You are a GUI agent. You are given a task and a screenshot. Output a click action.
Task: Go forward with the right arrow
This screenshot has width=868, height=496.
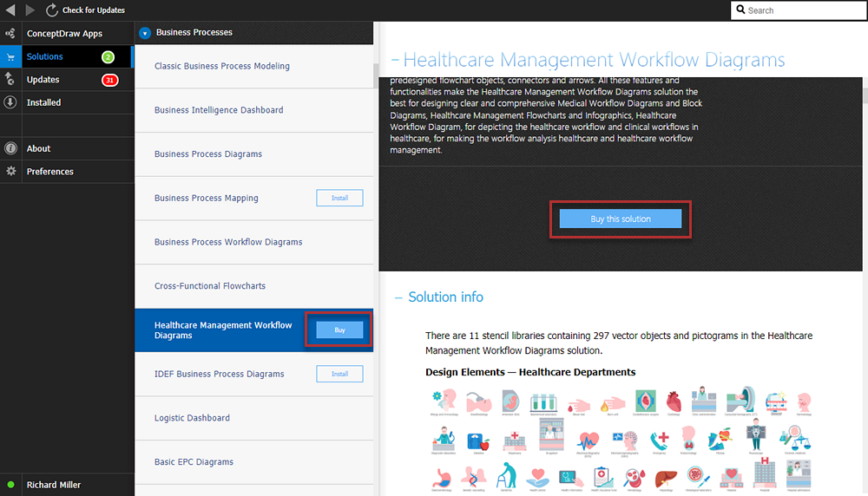click(30, 10)
